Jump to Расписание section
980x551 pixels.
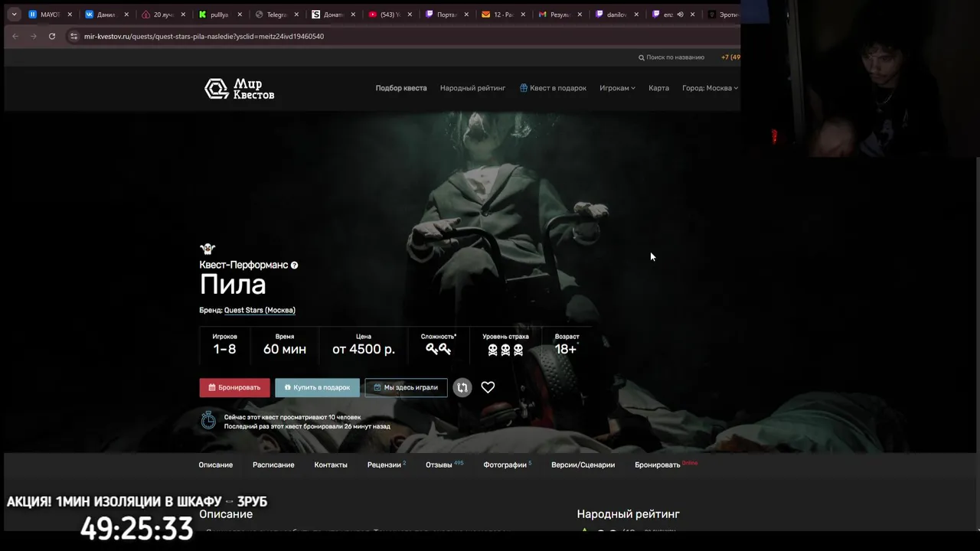(x=273, y=465)
